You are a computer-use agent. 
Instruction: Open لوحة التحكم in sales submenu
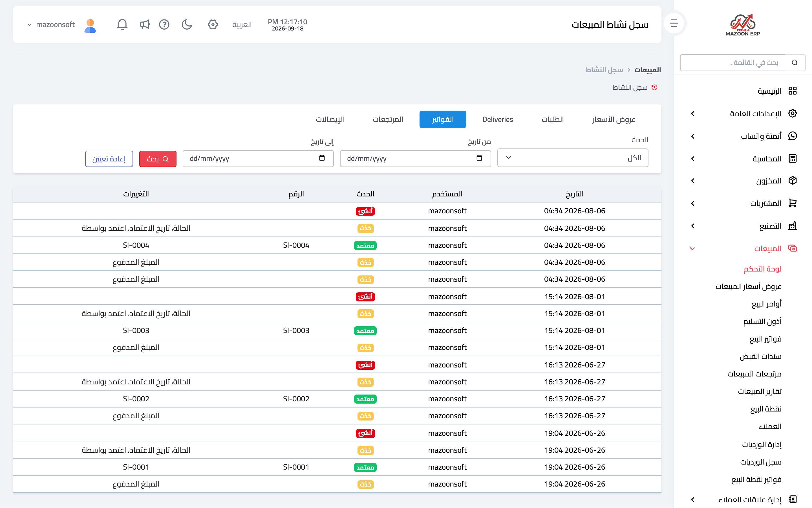(x=762, y=269)
